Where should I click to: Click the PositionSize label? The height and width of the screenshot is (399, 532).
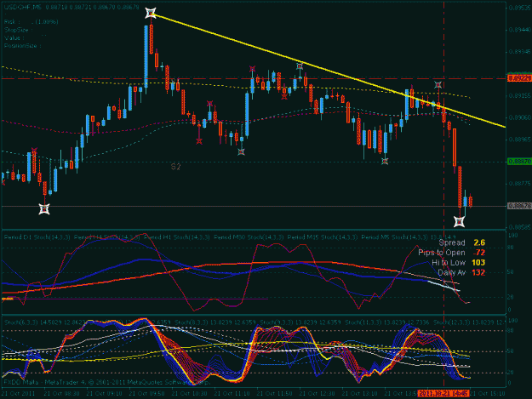(x=22, y=46)
